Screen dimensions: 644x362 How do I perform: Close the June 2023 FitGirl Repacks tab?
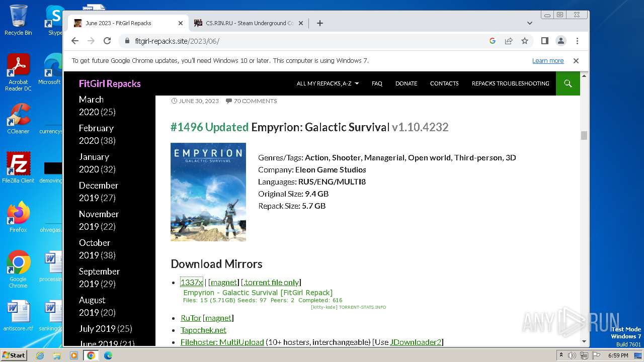click(x=181, y=23)
